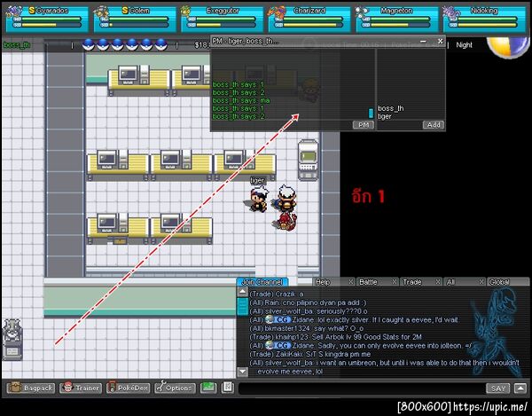532x416 pixels.
Task: Click the Add button in PM window
Action: click(x=434, y=125)
